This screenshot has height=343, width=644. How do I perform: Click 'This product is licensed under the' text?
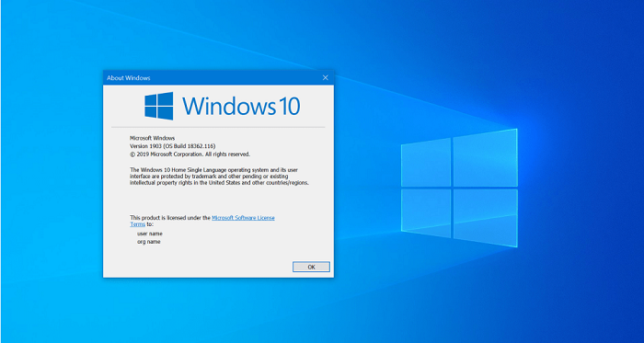pos(170,218)
